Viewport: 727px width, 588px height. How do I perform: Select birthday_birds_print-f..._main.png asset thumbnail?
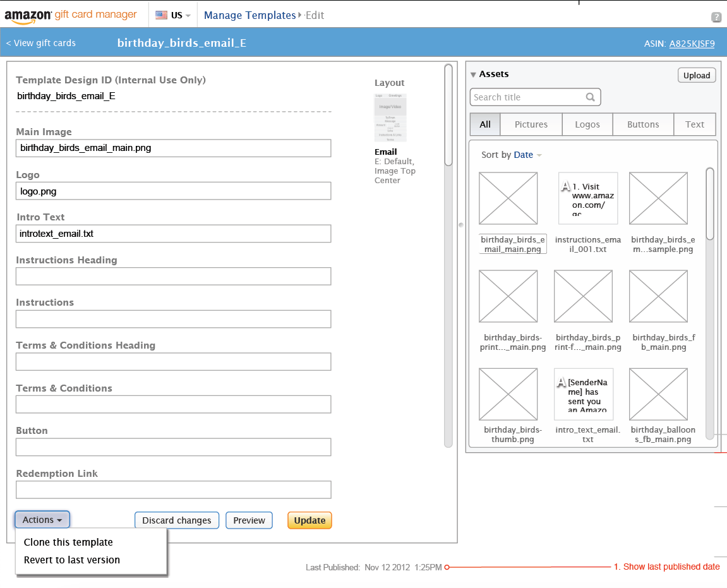click(583, 296)
